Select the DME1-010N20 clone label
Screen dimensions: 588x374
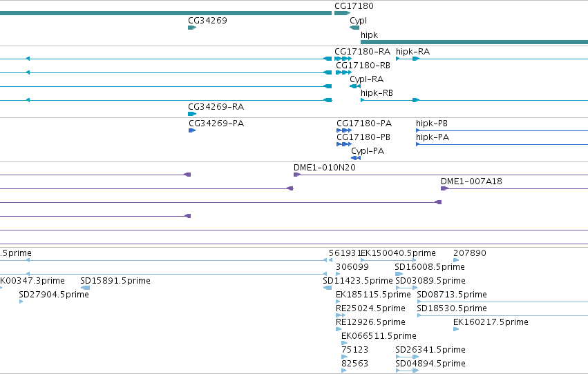(x=324, y=168)
